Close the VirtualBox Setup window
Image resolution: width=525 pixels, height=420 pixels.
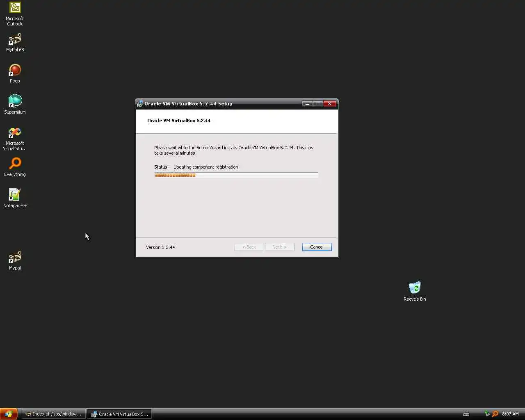pyautogui.click(x=330, y=104)
